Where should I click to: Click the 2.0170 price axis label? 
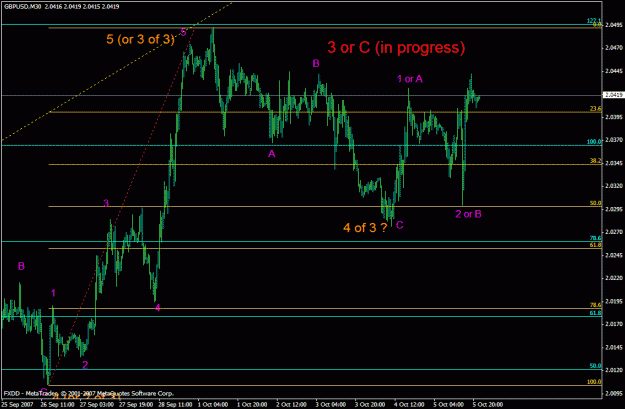pyautogui.click(x=612, y=324)
